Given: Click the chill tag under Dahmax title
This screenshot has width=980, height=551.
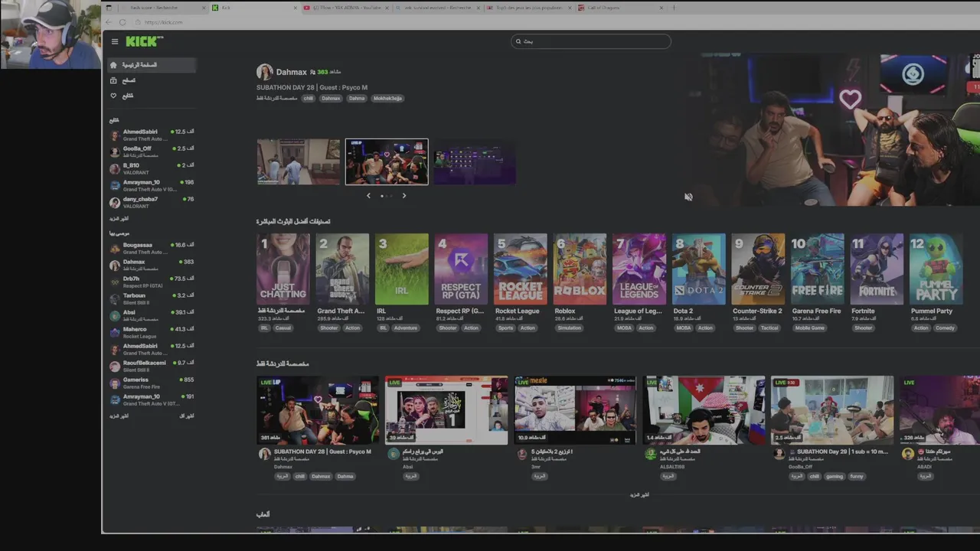Looking at the screenshot, I should coord(308,98).
